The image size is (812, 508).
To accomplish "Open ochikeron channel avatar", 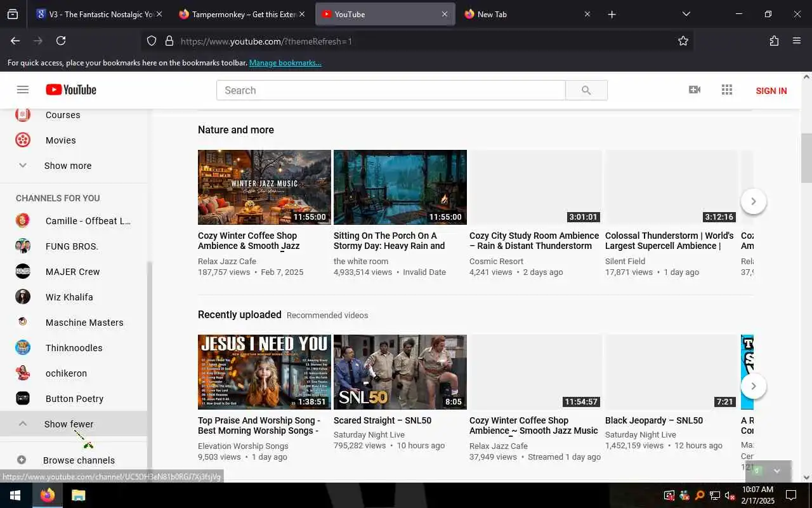I will [x=23, y=373].
